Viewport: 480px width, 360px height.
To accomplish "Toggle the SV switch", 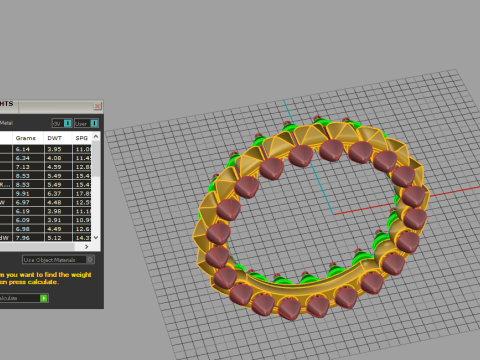I will 62,123.
